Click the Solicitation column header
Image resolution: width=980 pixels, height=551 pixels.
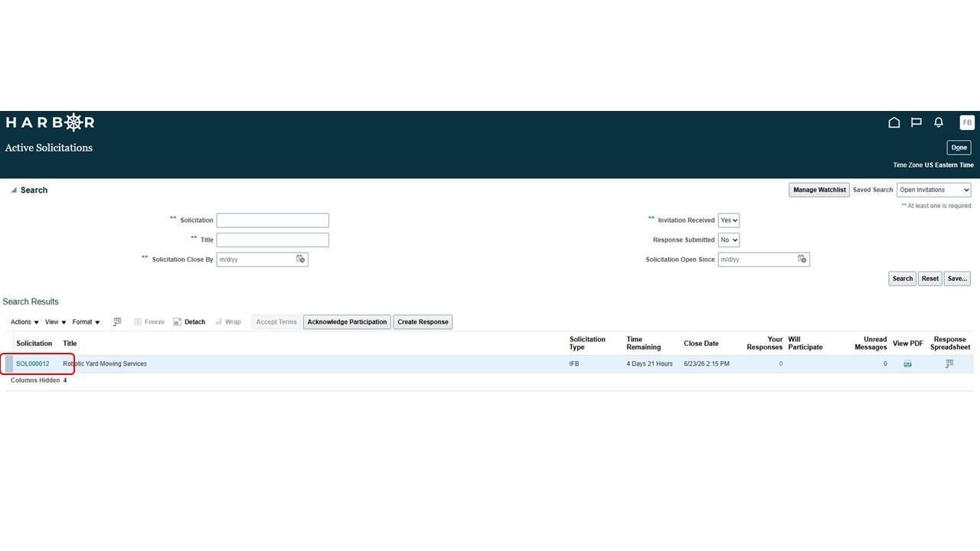[x=34, y=344]
